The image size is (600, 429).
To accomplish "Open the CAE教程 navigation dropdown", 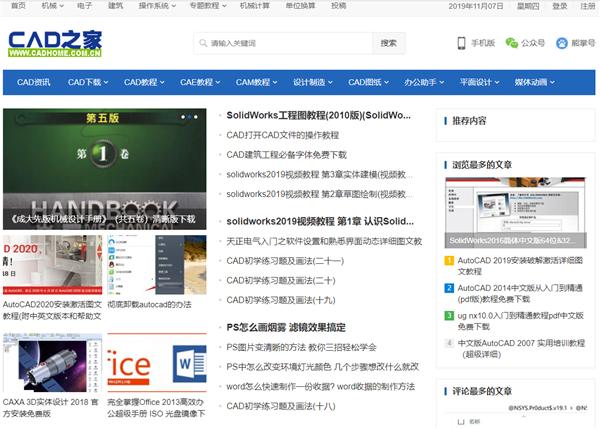I will (200, 82).
